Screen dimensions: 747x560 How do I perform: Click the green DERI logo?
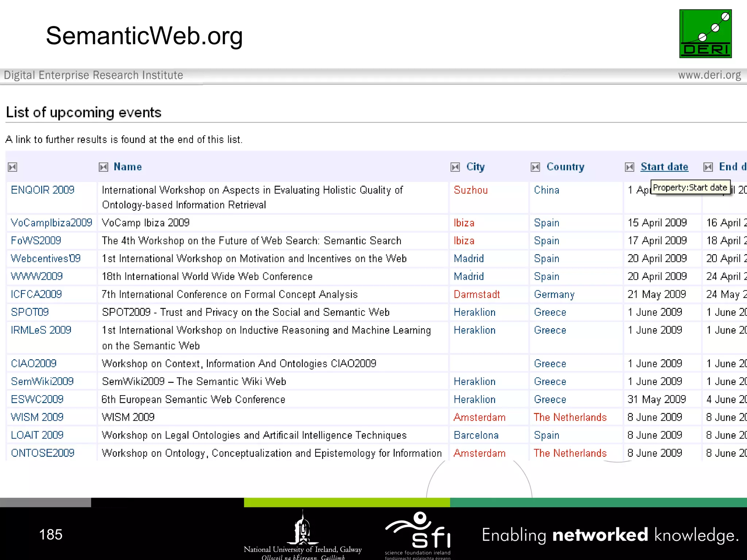(705, 34)
